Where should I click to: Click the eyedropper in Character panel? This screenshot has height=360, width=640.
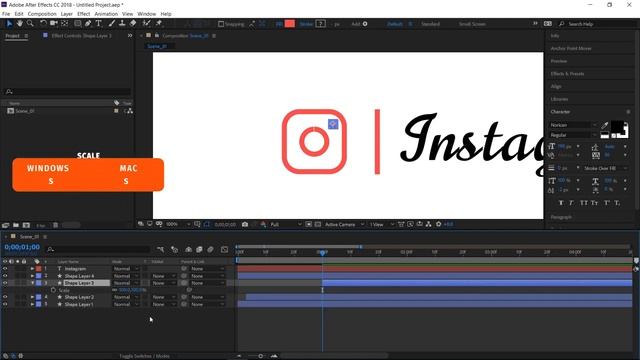click(x=604, y=125)
